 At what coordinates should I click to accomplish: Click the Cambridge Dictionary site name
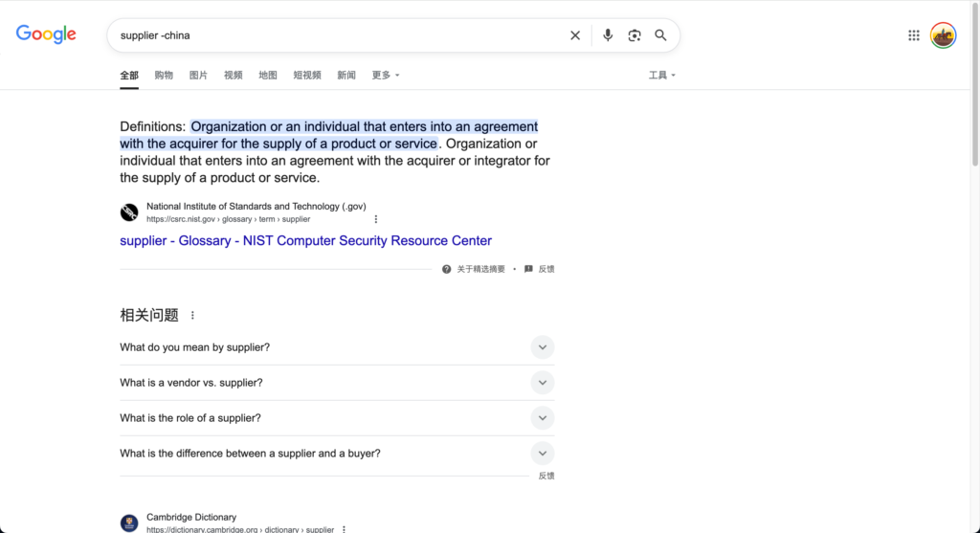(191, 518)
